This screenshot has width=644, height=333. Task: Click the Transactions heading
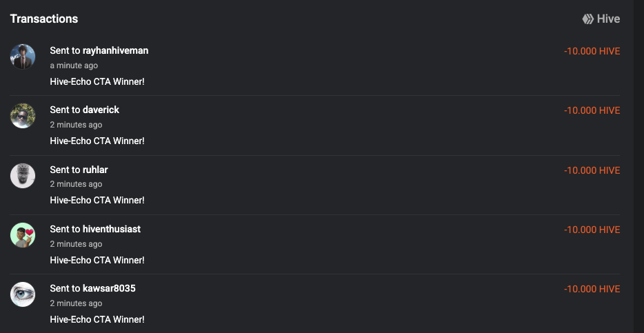pos(44,19)
